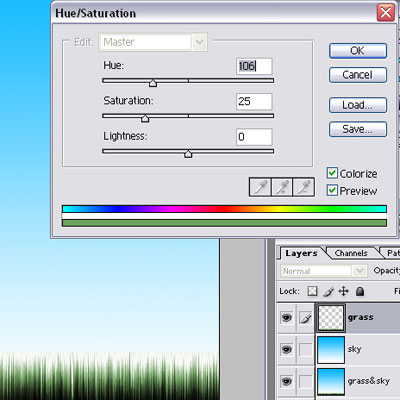Hide the sky layer with its eye icon
Viewport: 400px width, 400px height.
(286, 349)
